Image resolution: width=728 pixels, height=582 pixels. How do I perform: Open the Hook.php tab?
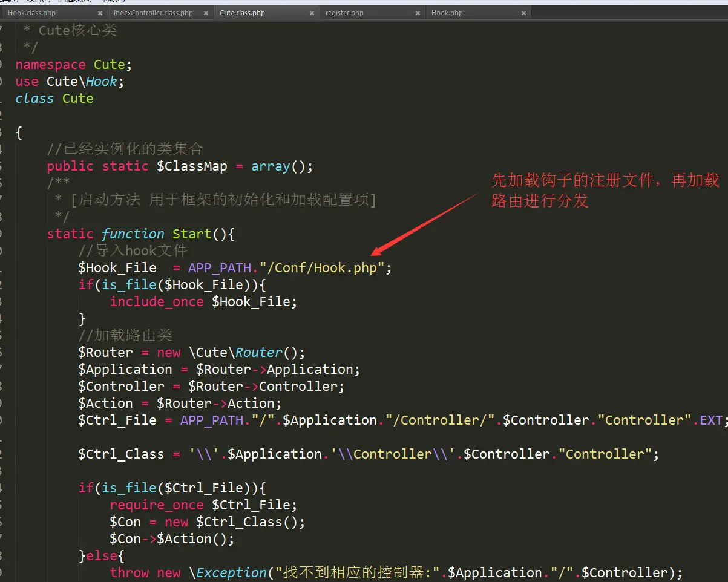tap(447, 13)
